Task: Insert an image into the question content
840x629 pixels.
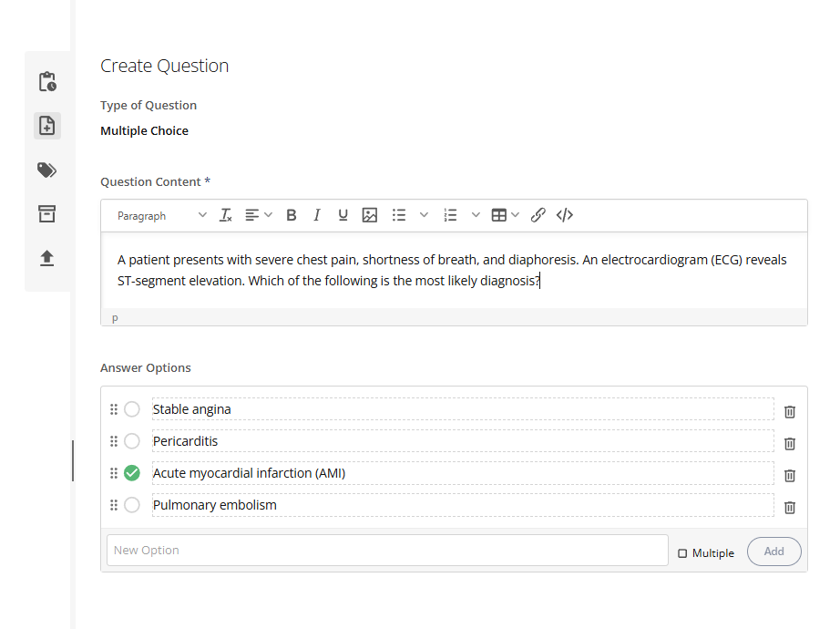Action: pyautogui.click(x=369, y=215)
